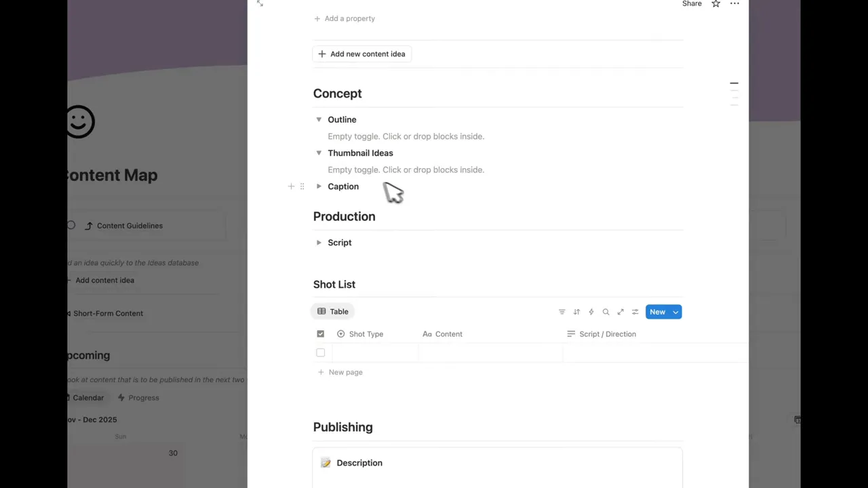Search within the Shot List database
The image size is (868, 488).
coord(606,312)
